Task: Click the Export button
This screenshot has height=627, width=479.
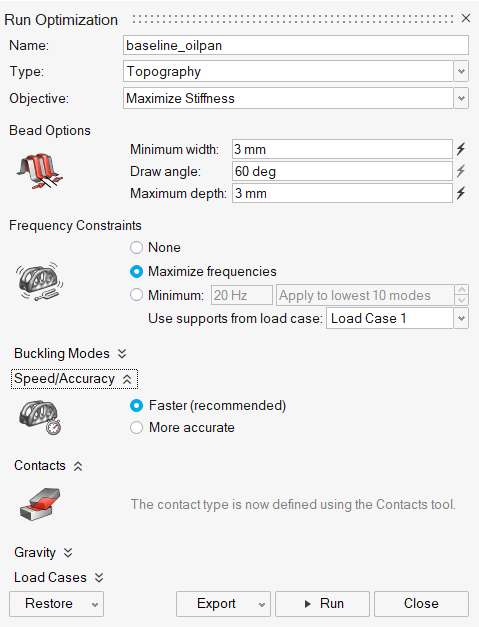Action: pos(223,603)
